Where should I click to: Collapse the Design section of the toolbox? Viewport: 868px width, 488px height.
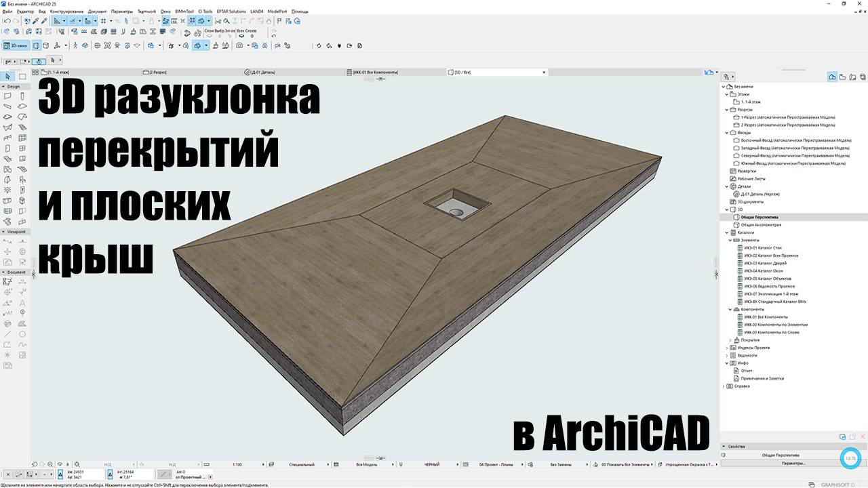click(3, 87)
